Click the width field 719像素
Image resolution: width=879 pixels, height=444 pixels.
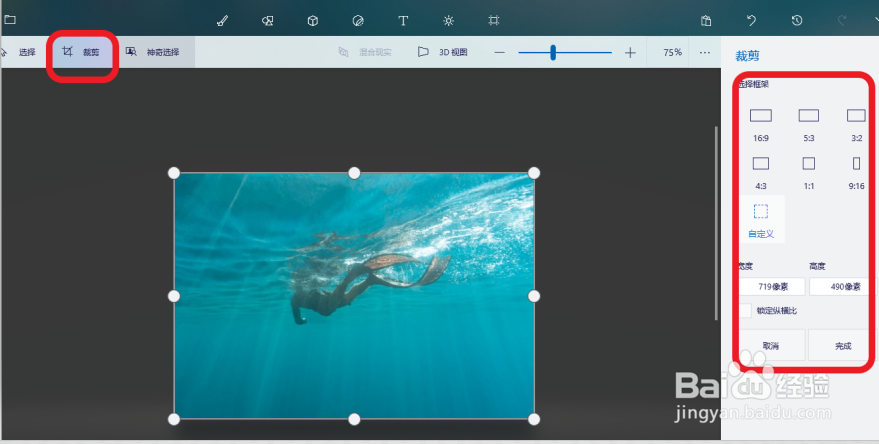pos(772,286)
